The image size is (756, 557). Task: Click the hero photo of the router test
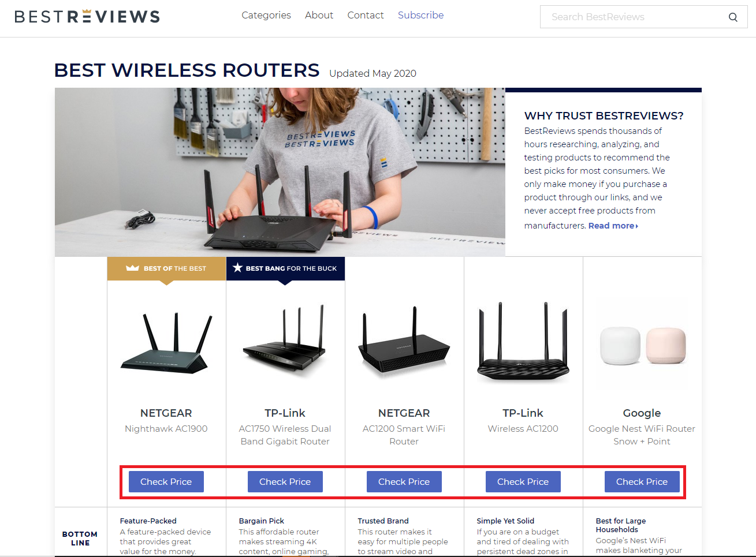pyautogui.click(x=280, y=172)
